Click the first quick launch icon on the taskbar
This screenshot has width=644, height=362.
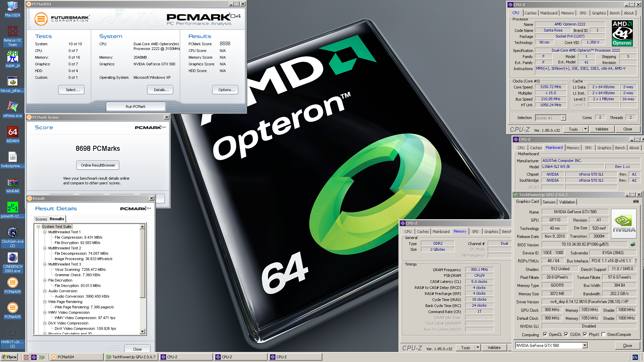26,357
